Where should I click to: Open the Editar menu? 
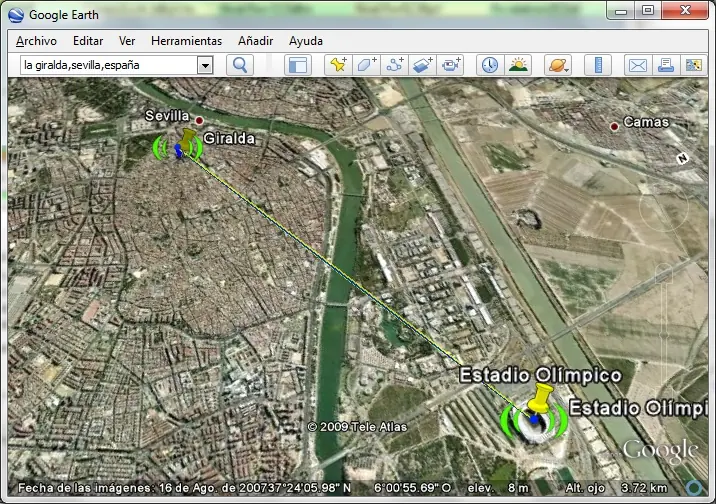point(88,41)
